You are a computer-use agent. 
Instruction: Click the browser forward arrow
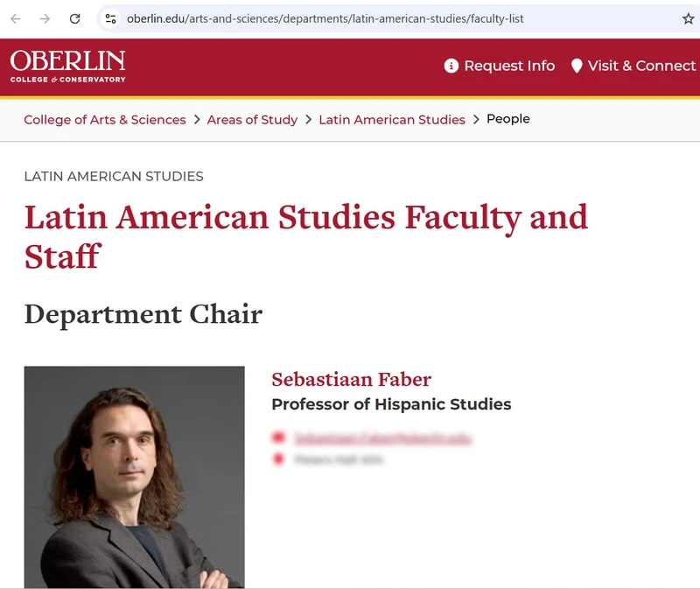[45, 18]
